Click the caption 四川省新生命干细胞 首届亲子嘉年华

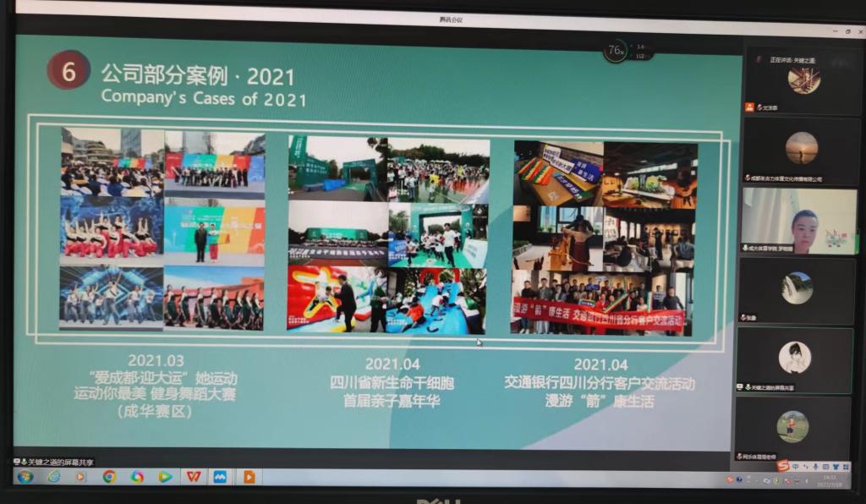tap(392, 392)
